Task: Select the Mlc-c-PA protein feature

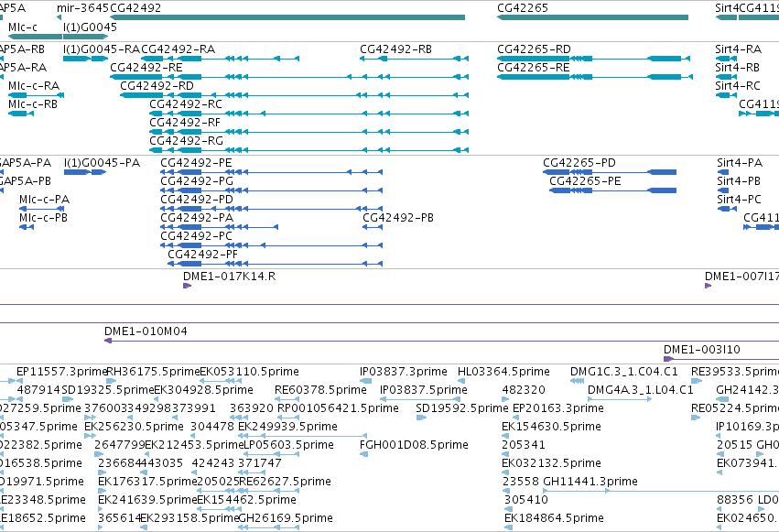Action: click(x=41, y=209)
